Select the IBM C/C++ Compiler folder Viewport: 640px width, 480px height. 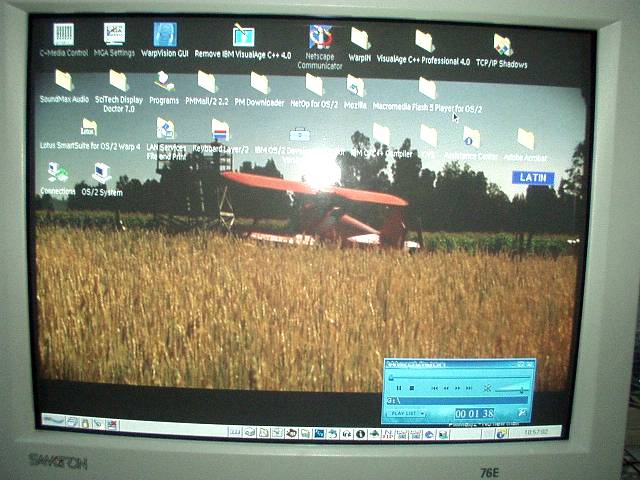tap(381, 134)
